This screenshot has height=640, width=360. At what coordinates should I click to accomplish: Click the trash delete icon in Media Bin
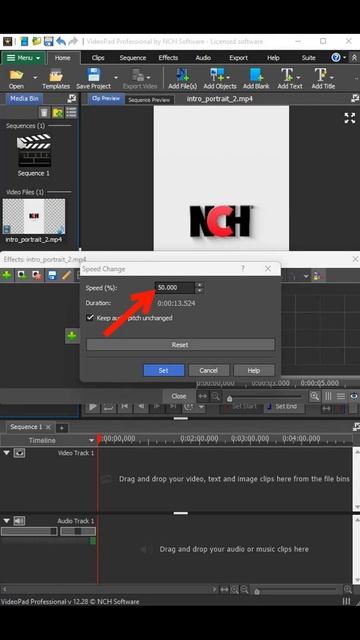pyautogui.click(x=44, y=113)
